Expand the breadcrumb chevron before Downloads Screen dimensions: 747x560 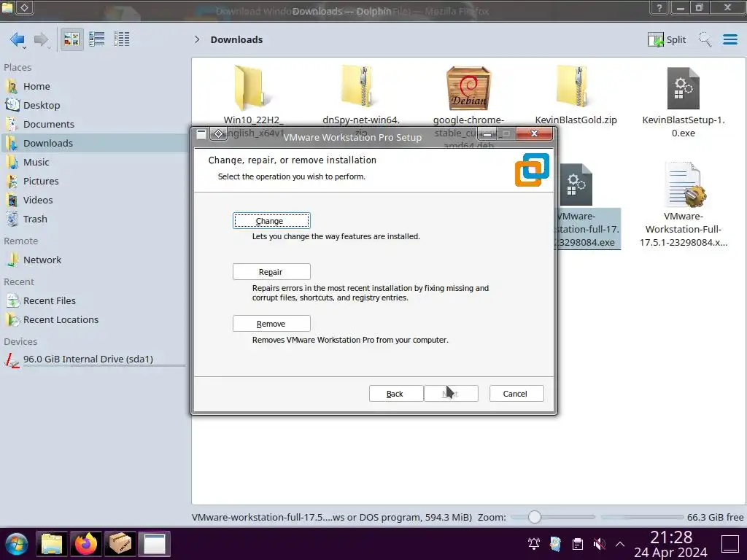pyautogui.click(x=197, y=39)
